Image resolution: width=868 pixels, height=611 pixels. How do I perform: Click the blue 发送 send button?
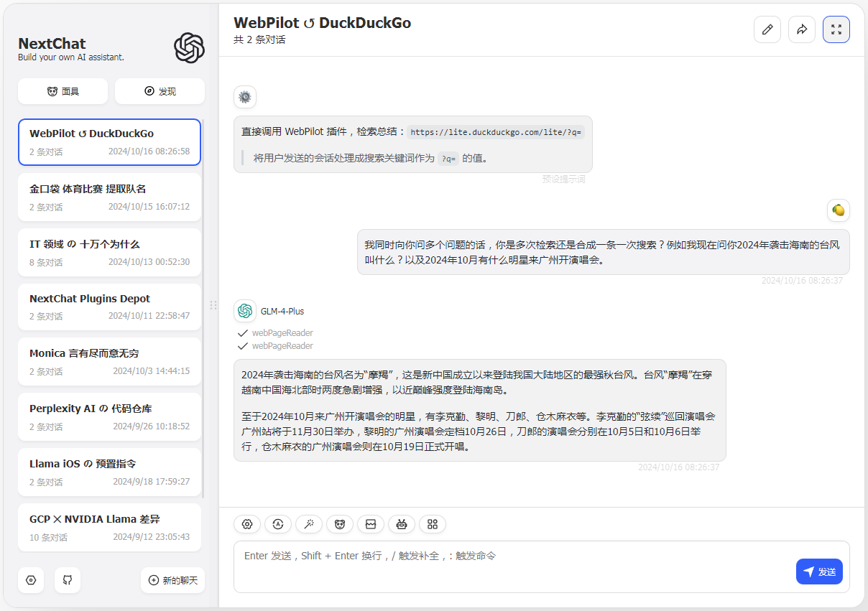click(819, 572)
